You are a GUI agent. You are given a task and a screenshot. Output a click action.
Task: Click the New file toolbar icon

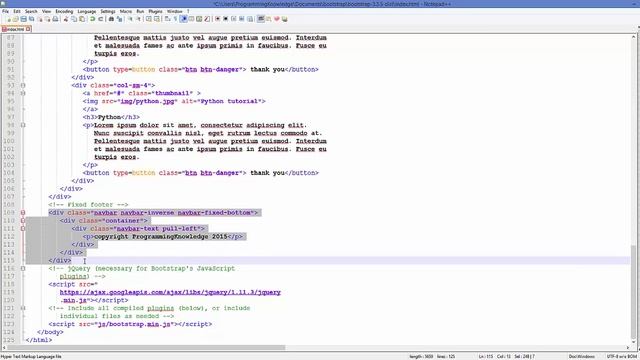click(x=9, y=19)
